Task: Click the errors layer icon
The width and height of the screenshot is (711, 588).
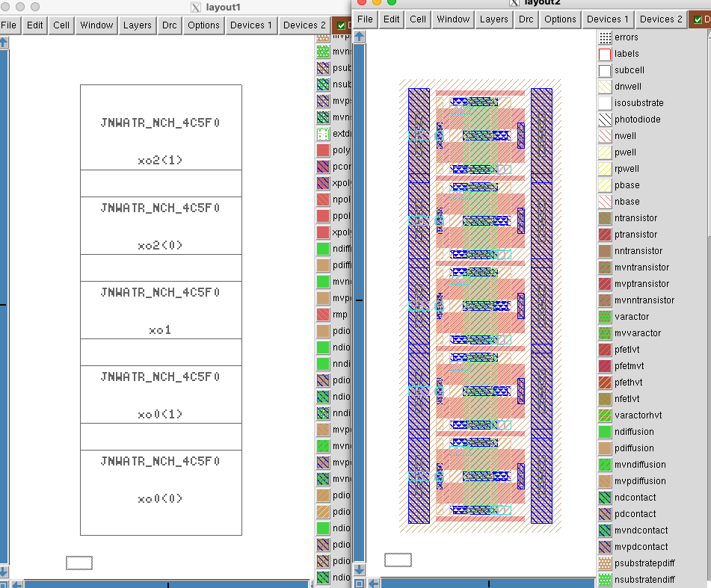Action: (605, 37)
